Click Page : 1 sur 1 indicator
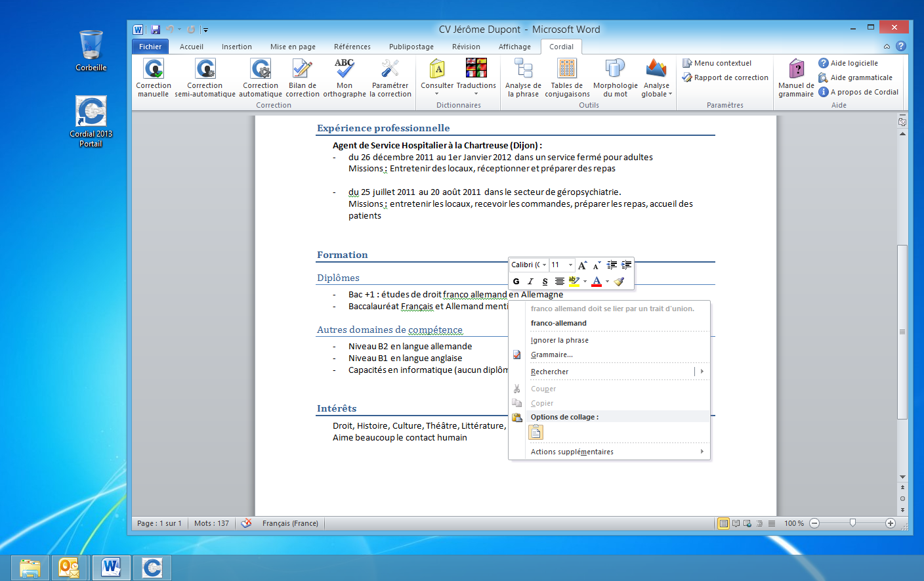The height and width of the screenshot is (581, 924). click(159, 523)
